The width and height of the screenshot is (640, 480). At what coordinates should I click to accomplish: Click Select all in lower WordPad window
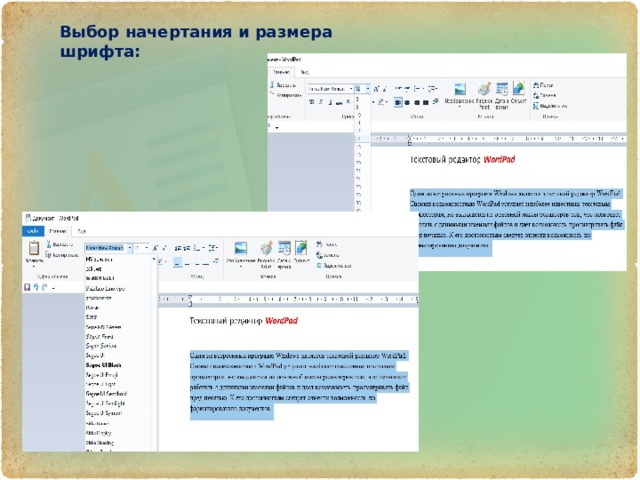coord(333,266)
